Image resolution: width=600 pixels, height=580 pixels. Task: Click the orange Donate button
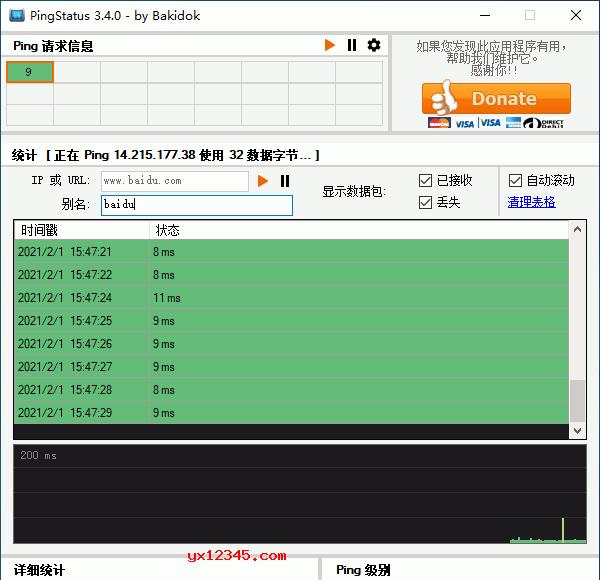pyautogui.click(x=496, y=99)
